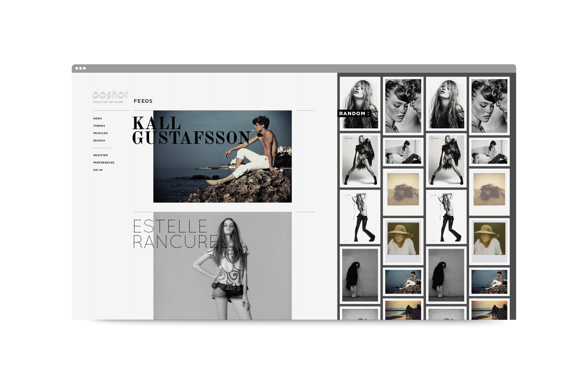Open fourth-column thumbnail of woman on bed

click(x=489, y=152)
